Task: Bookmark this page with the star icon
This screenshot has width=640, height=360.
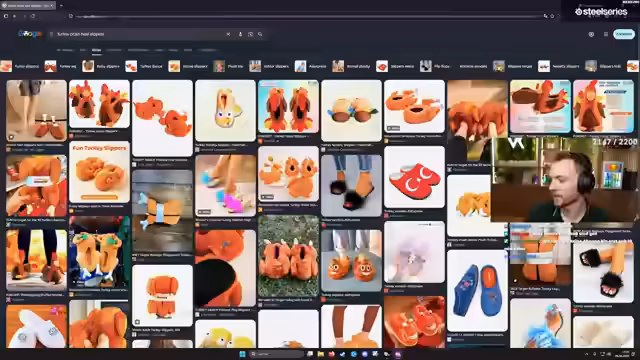Action: pyautogui.click(x=552, y=16)
